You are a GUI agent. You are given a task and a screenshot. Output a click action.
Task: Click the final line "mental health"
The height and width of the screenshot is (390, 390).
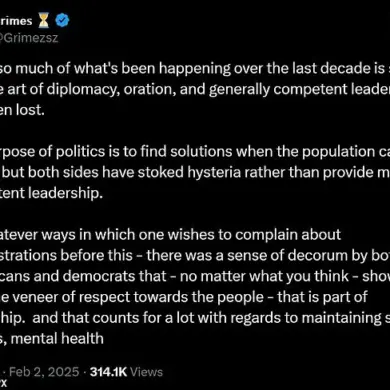point(52,338)
